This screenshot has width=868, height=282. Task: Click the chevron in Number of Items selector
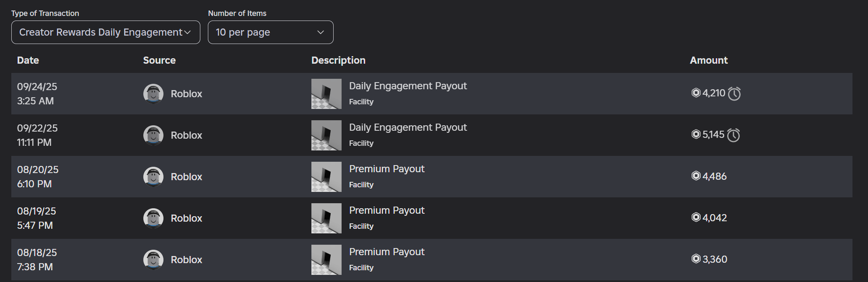point(321,32)
